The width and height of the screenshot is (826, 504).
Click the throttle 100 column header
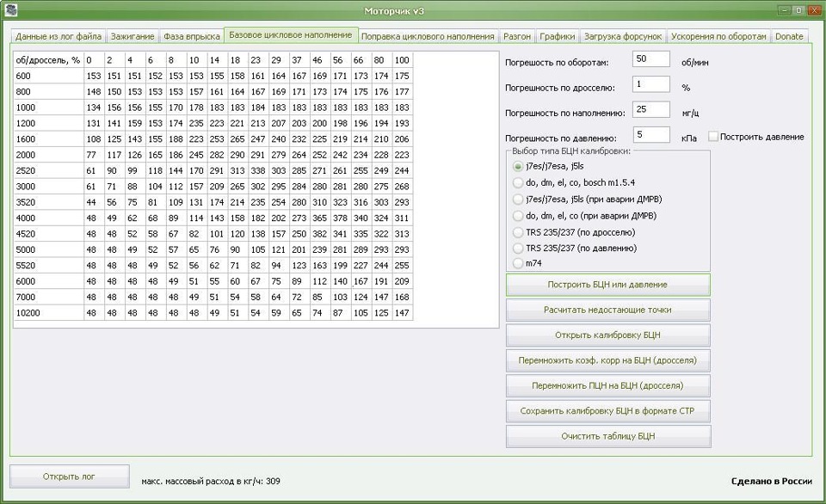[403, 60]
